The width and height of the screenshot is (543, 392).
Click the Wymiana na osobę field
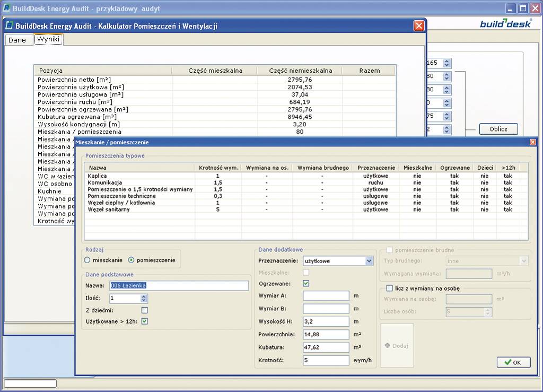coord(469,299)
